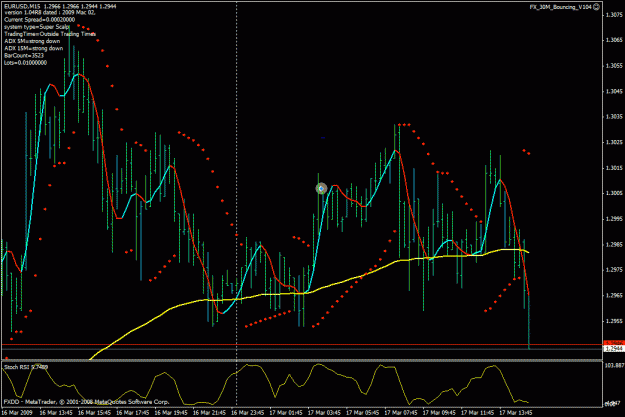
Task: Click the '16 Mar 21:45' time label
Action: coord(209,413)
